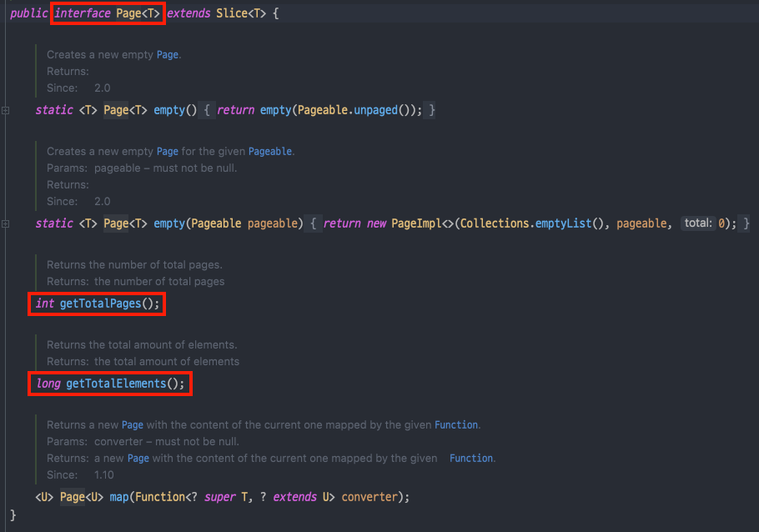The image size is (759, 532).
Task: Click "Returns the number of total pages." doc text
Action: (x=134, y=265)
